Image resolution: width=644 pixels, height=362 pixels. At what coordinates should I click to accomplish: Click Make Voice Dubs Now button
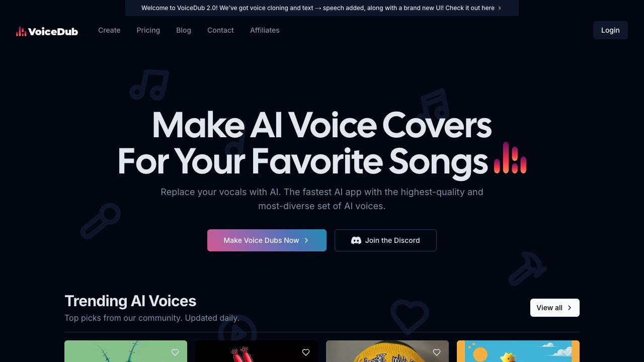[267, 240]
